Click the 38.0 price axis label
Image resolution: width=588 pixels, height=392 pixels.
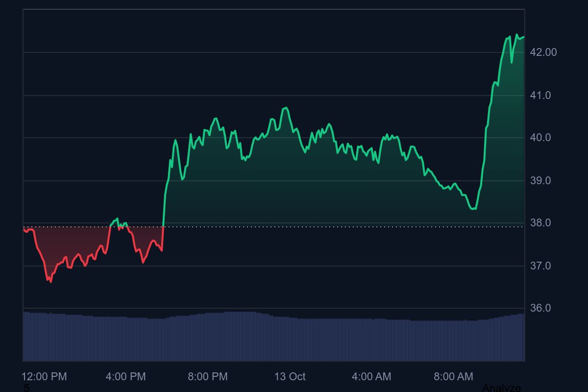tap(540, 223)
